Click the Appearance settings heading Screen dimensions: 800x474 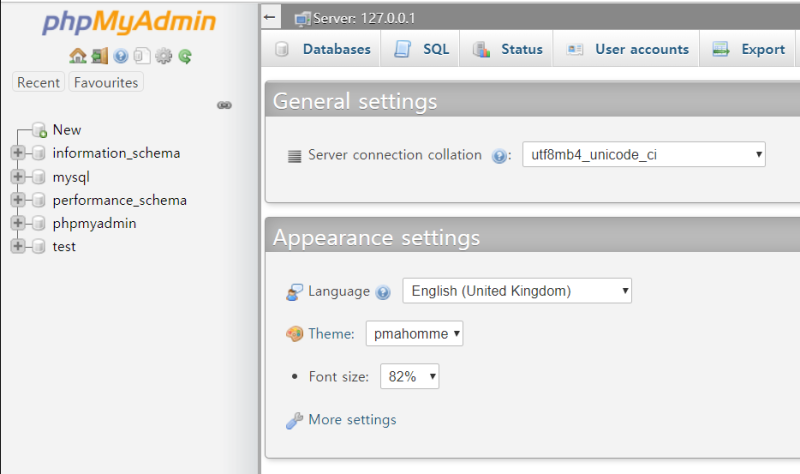click(x=377, y=238)
